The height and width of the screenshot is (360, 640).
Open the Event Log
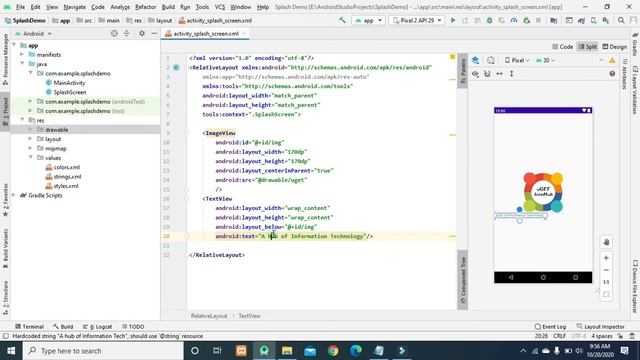pyautogui.click(x=550, y=327)
